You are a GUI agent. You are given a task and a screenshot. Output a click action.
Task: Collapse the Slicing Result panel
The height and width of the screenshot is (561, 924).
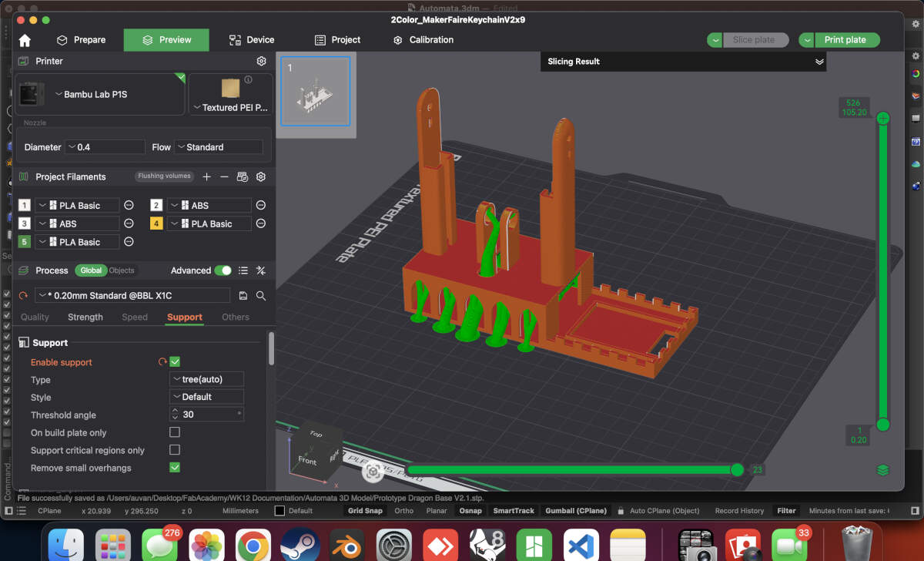(x=819, y=62)
